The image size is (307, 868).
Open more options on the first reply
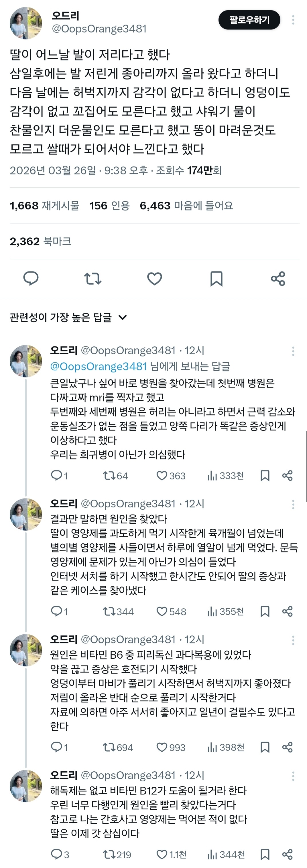pos(293,351)
